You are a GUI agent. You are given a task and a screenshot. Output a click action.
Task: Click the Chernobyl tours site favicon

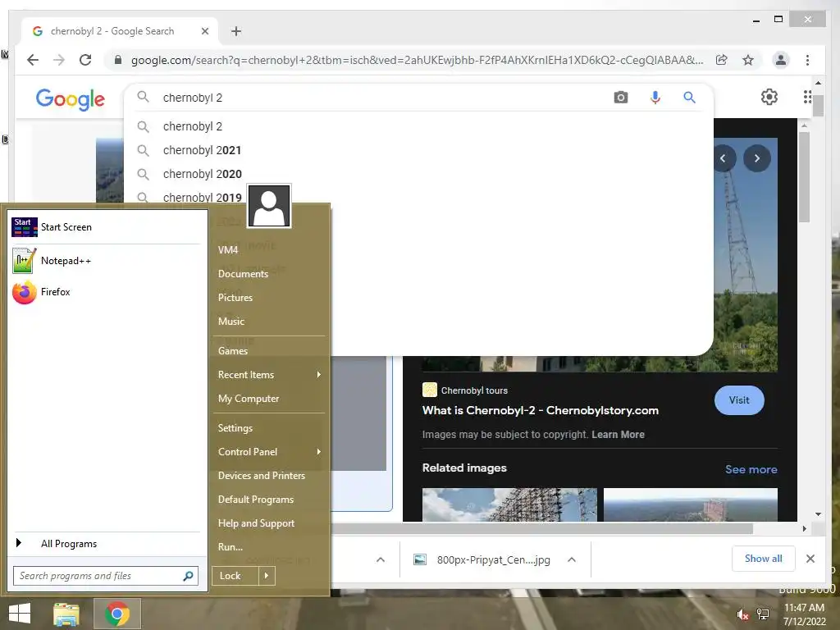(x=430, y=390)
